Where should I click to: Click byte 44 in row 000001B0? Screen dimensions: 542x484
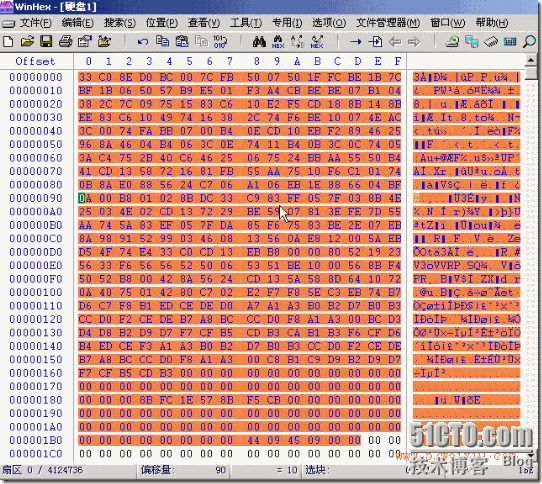click(253, 440)
